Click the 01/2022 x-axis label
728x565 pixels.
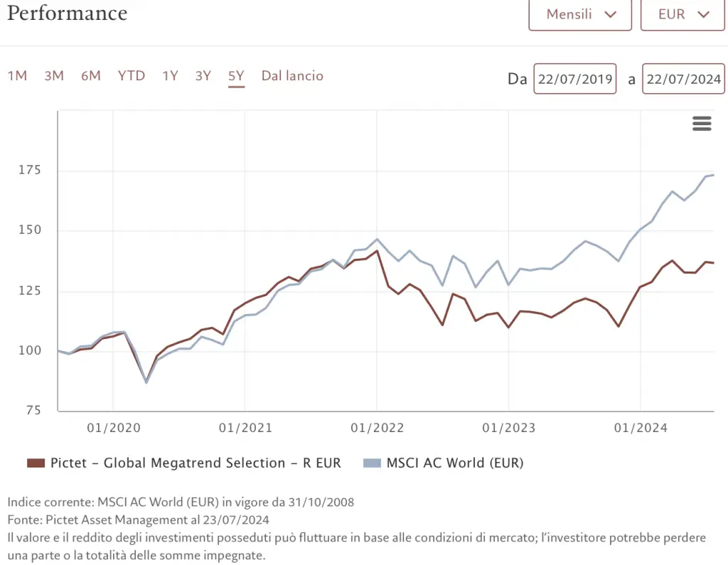(377, 428)
